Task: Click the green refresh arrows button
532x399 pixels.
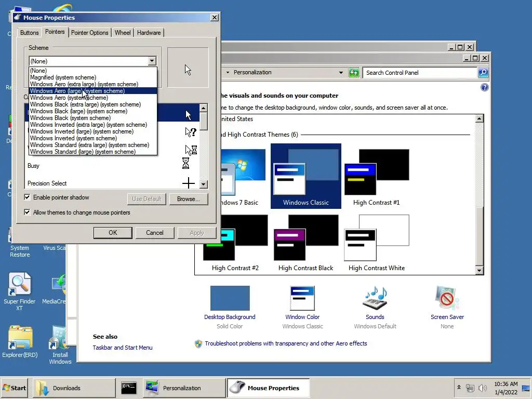Action: [x=354, y=73]
